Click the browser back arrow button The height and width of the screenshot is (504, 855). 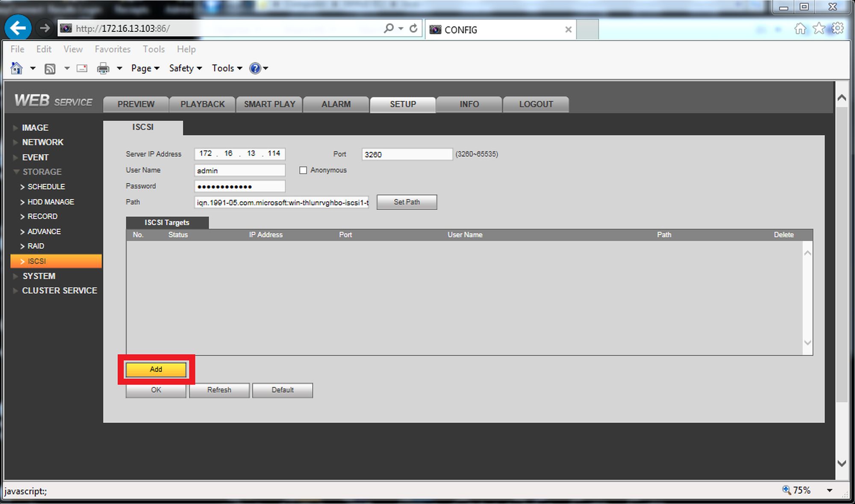[18, 28]
